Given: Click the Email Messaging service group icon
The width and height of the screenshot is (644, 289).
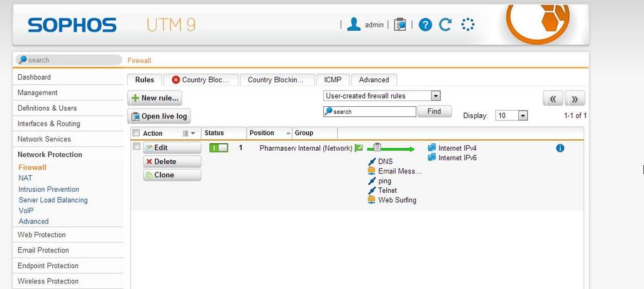Looking at the screenshot, I should coord(372,171).
